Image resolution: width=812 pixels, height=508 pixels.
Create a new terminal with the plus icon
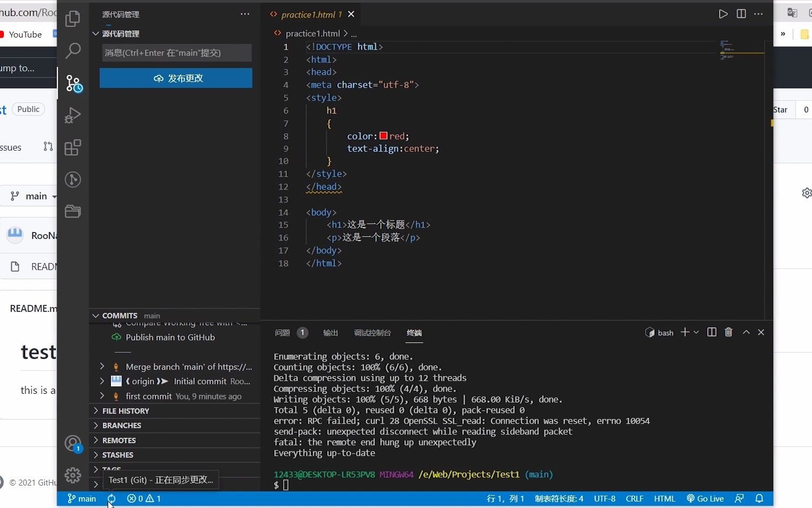685,332
